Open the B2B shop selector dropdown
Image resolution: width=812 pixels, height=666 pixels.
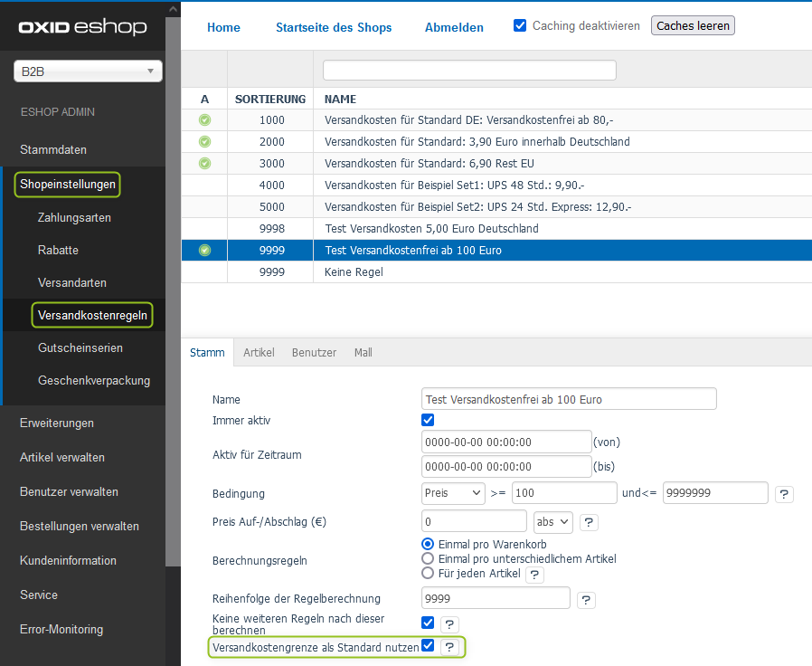[88, 71]
